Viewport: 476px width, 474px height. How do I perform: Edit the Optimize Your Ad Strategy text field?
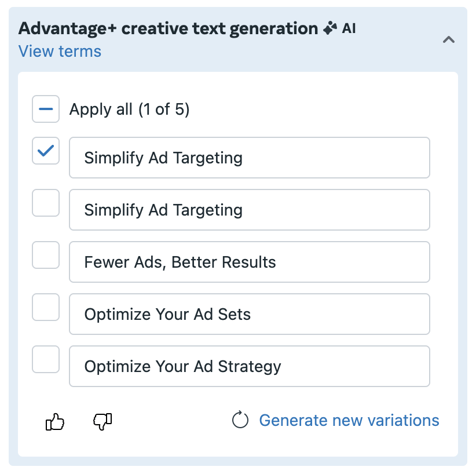(x=250, y=366)
